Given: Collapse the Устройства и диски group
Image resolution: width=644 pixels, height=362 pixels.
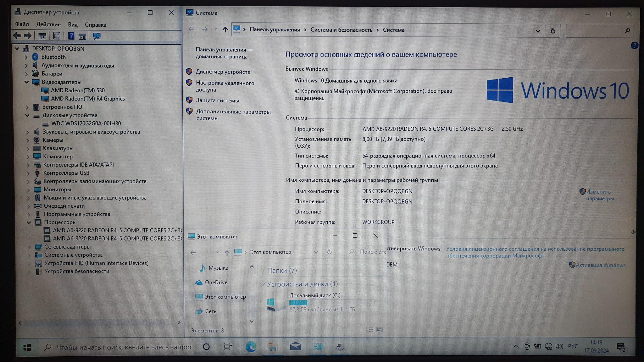Looking at the screenshot, I should (262, 284).
